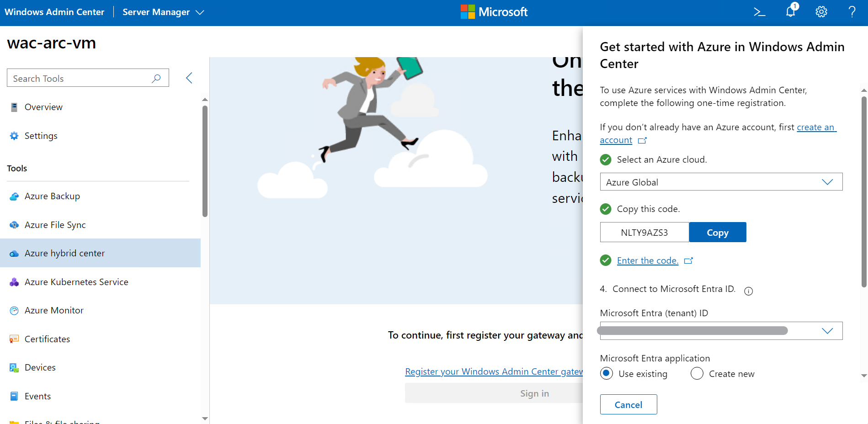Expand the Server Manager dropdown
This screenshot has height=424, width=868.
point(163,12)
